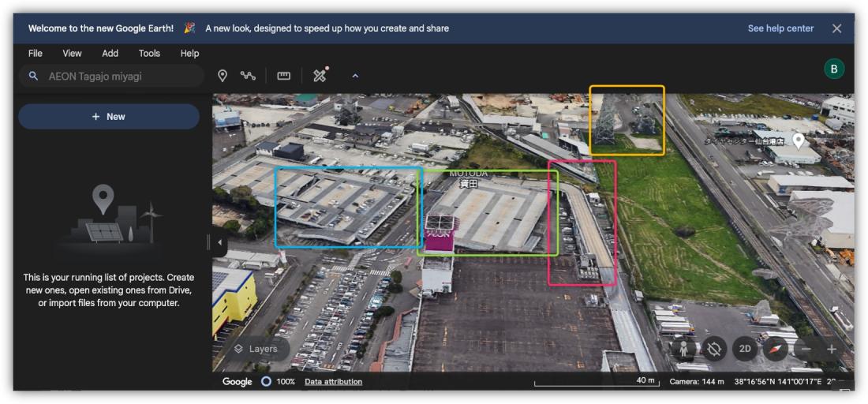The height and width of the screenshot is (404, 868).
Task: Collapse the toolbar with the up chevron
Action: (355, 76)
